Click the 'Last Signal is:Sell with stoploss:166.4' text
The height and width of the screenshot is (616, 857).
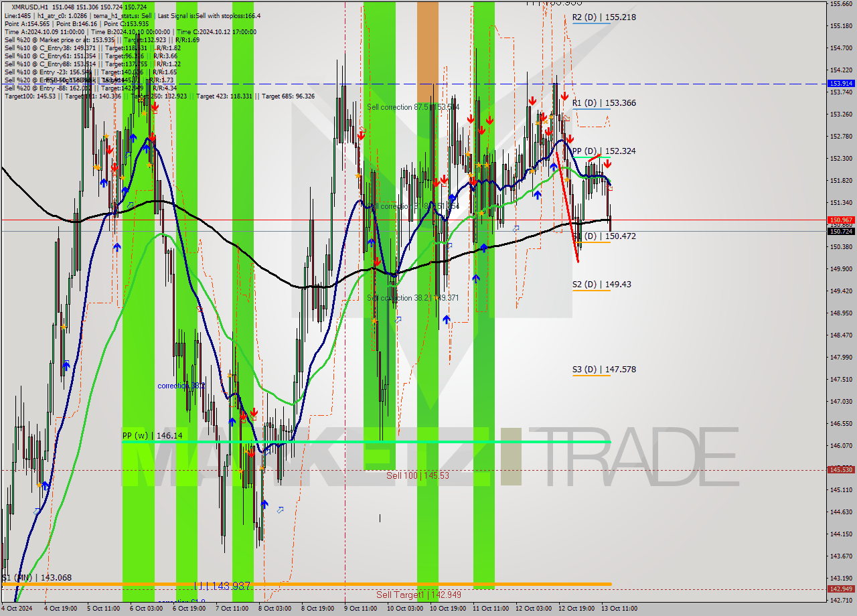click(x=210, y=15)
